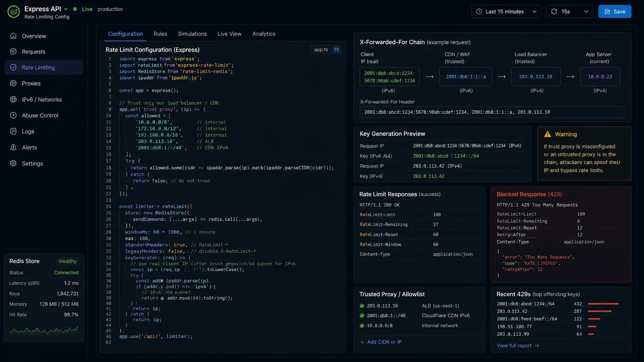Click the green check beside 203.0.113.10
The height and width of the screenshot is (362, 644).
[362, 306]
